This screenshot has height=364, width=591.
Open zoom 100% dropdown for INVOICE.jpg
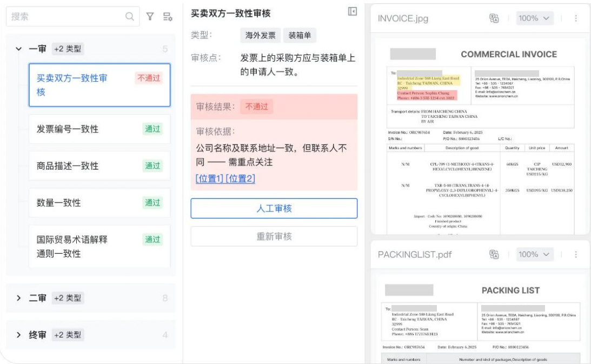pyautogui.click(x=534, y=18)
